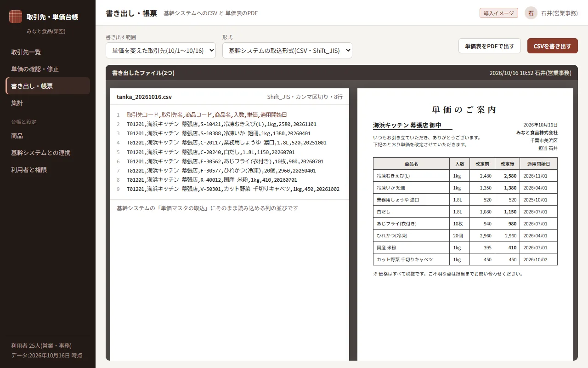Open 基幹システムとの連携 in the sidebar
The height and width of the screenshot is (368, 588).
point(48,153)
